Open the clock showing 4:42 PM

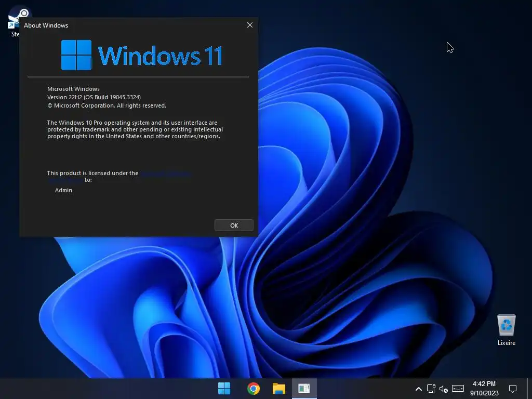pos(484,389)
